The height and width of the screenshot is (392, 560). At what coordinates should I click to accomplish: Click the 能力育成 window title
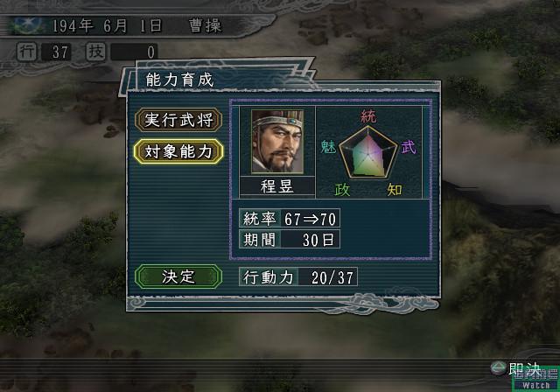179,80
